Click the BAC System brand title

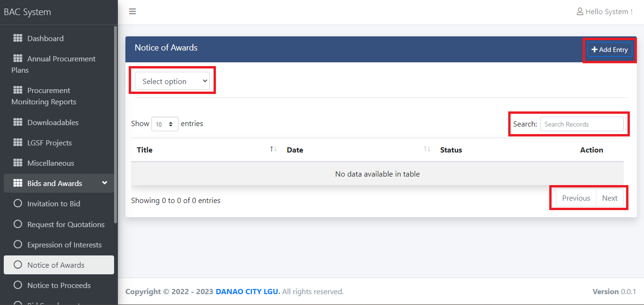[27, 12]
